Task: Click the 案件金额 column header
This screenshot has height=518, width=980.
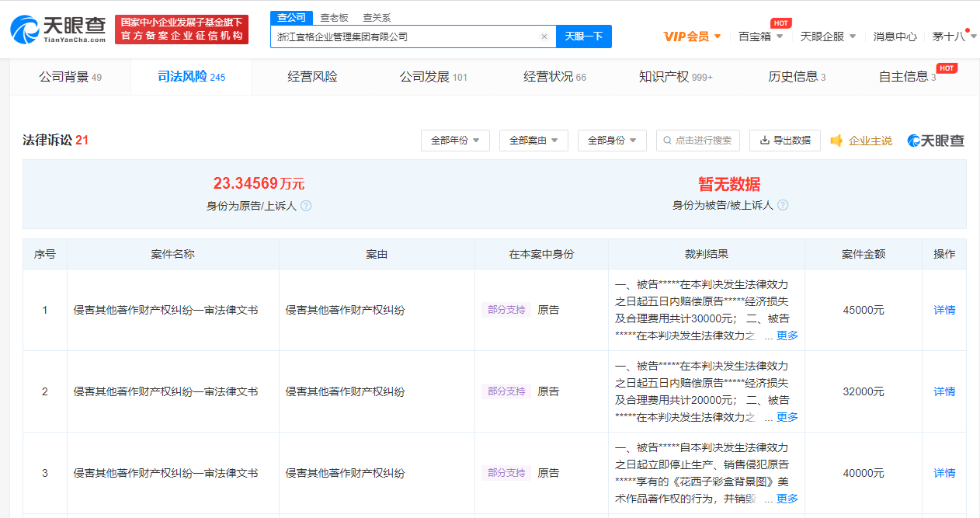Action: (x=864, y=254)
